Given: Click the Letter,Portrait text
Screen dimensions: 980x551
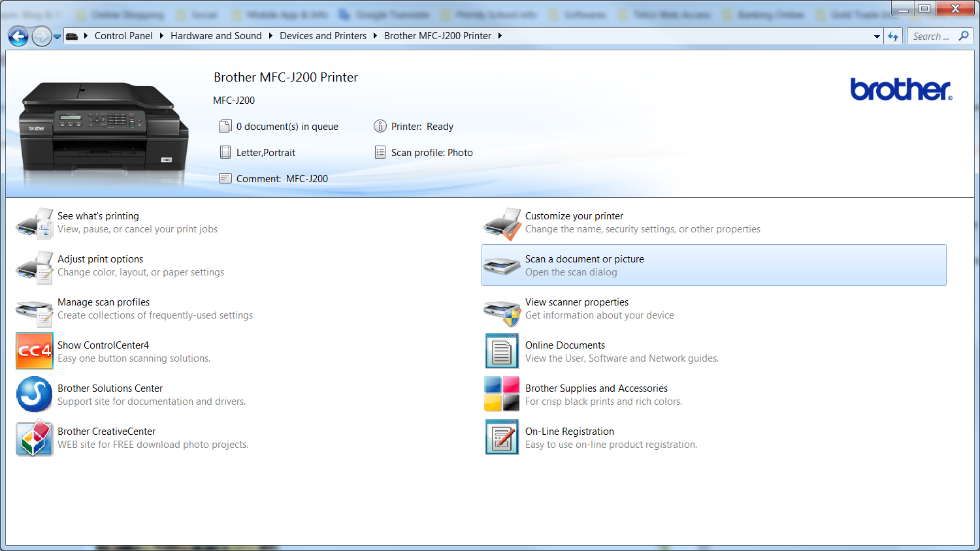Looking at the screenshot, I should 266,153.
